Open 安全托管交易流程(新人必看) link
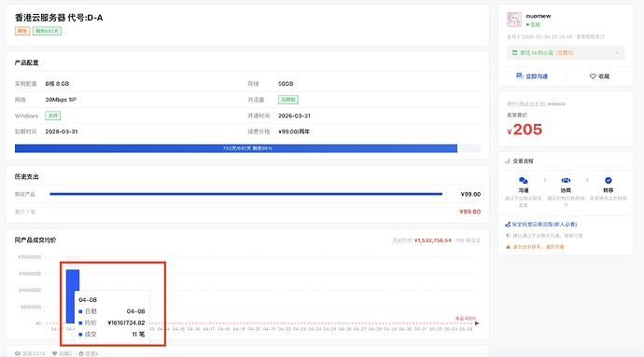Viewport: 644px width, 357px height. tap(544, 225)
